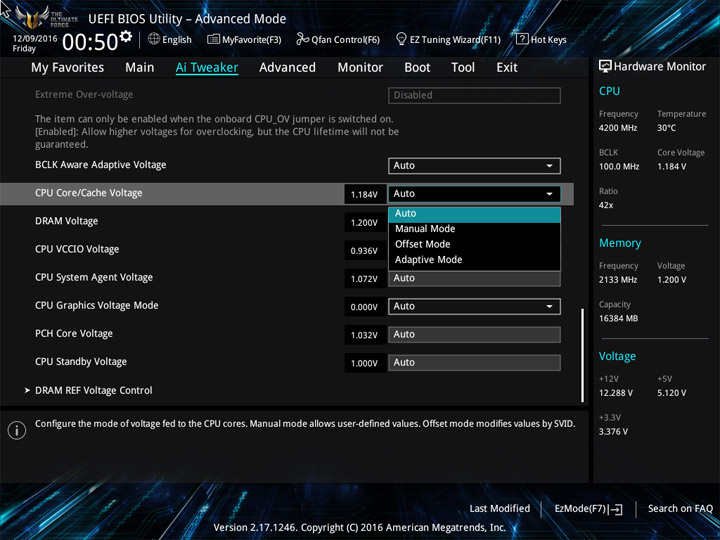Click +3.3V reading 3.376 V

[x=613, y=432]
